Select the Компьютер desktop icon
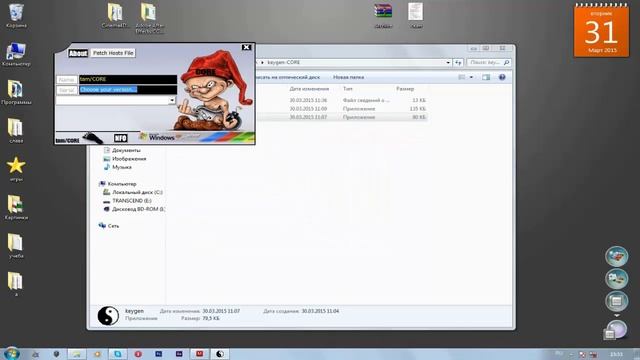The height and width of the screenshot is (360, 640). coord(16,54)
